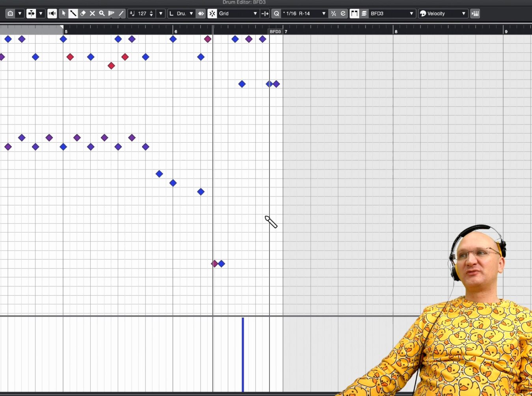
Task: Increase insert velocity 127 stepper
Action: click(x=151, y=12)
